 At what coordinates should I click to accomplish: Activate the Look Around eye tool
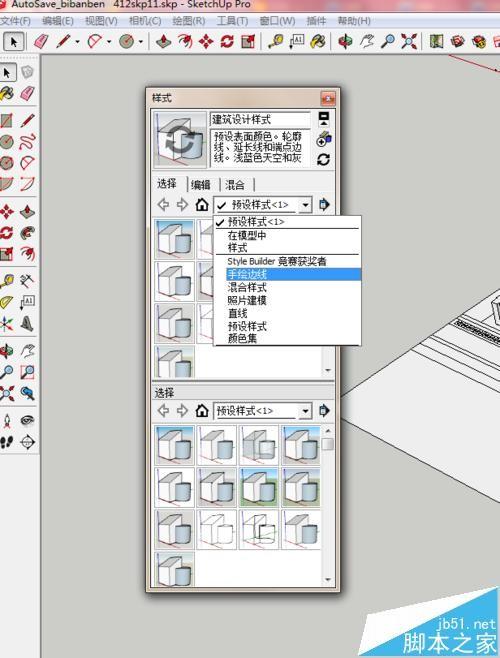27,420
